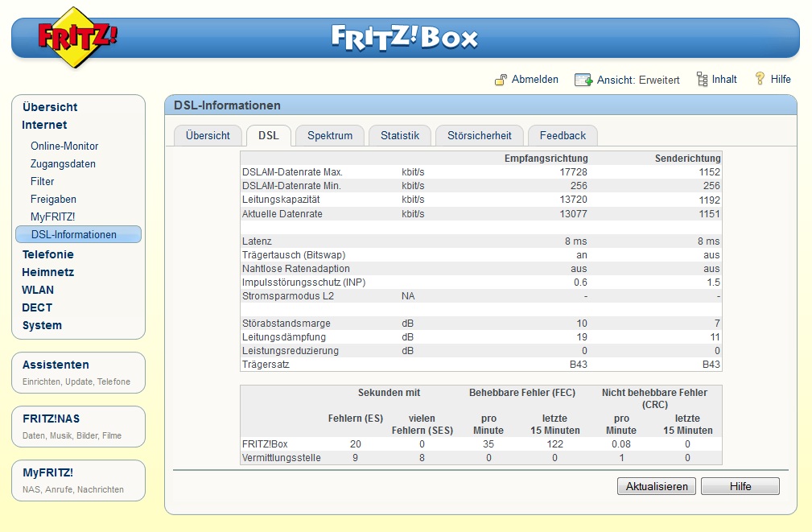812x532 pixels.
Task: Click Leistungsreduzierung label
Action: click(x=290, y=351)
